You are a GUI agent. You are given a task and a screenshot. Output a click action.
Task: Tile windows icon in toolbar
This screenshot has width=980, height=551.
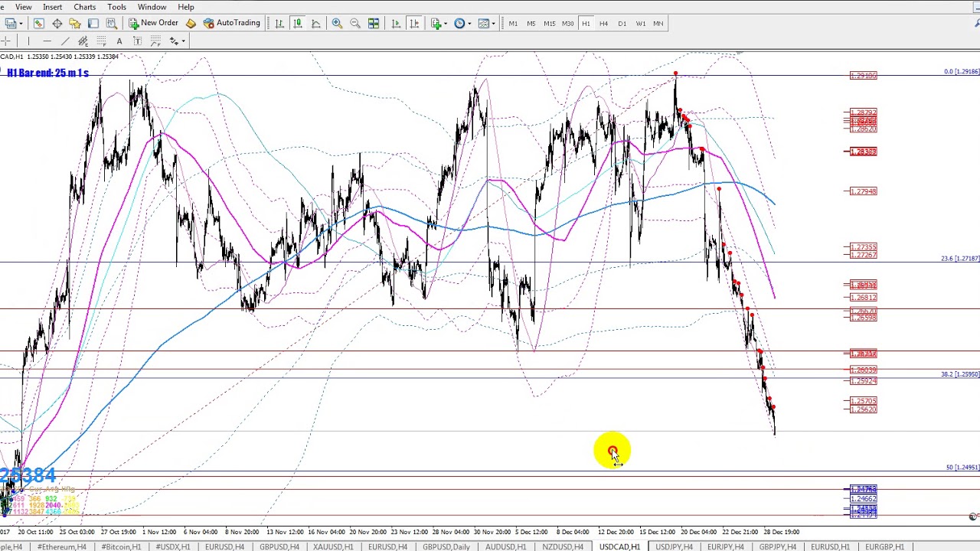(x=374, y=23)
